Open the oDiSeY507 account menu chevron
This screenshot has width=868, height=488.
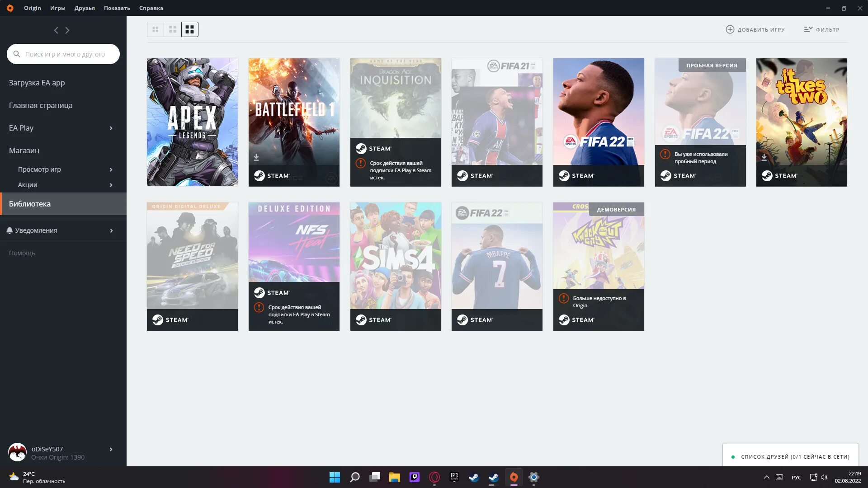click(111, 450)
